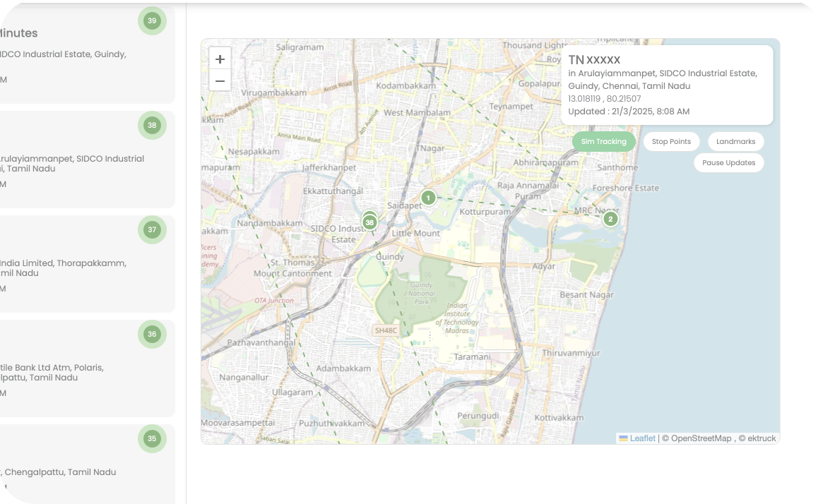Toggle Pause Updates for the vehicle
Image resolution: width=823 pixels, height=504 pixels.
click(728, 162)
